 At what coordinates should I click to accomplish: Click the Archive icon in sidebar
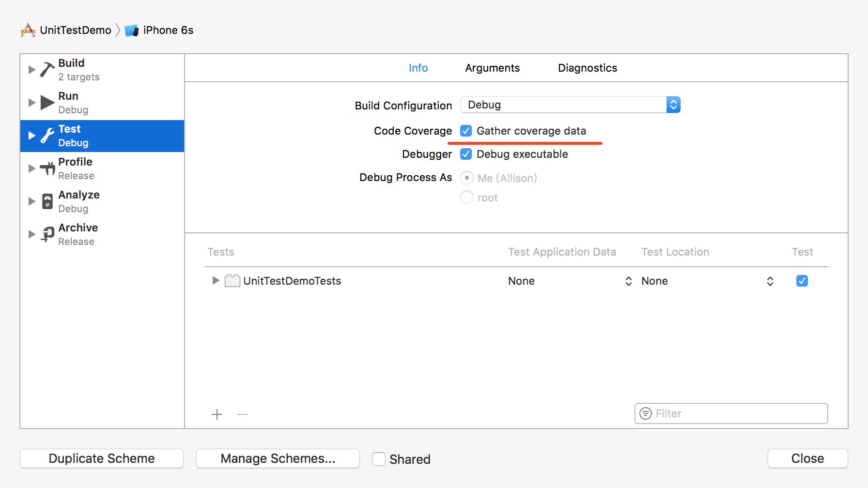tap(47, 234)
